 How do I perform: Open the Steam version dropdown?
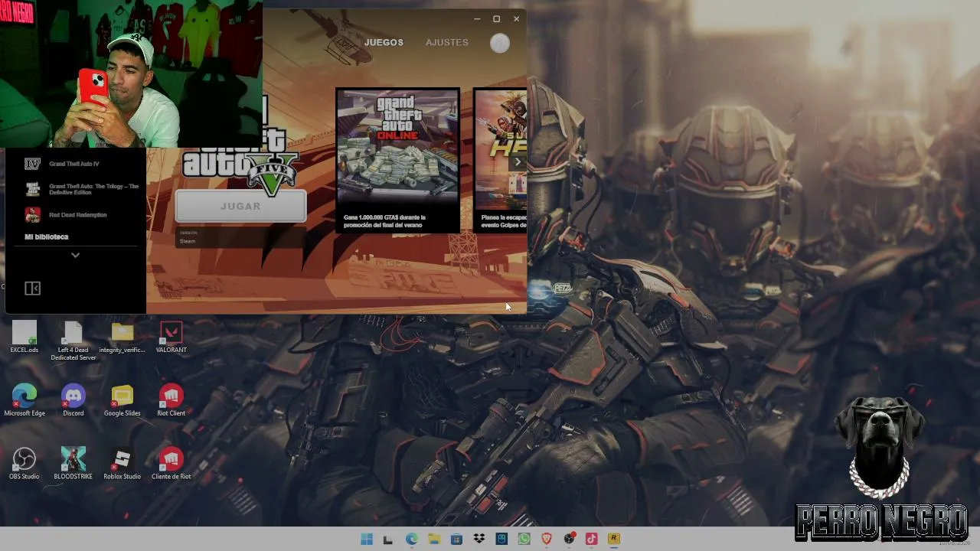[x=240, y=237]
